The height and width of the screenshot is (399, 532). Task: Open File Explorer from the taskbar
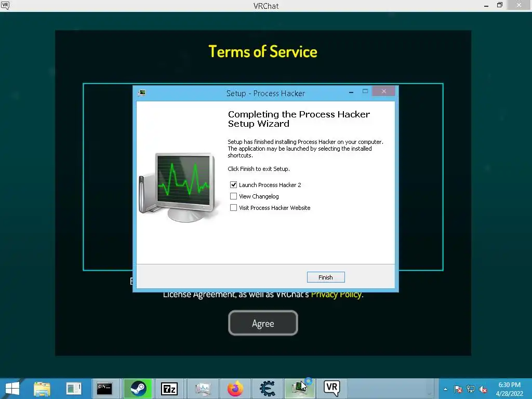(x=42, y=389)
